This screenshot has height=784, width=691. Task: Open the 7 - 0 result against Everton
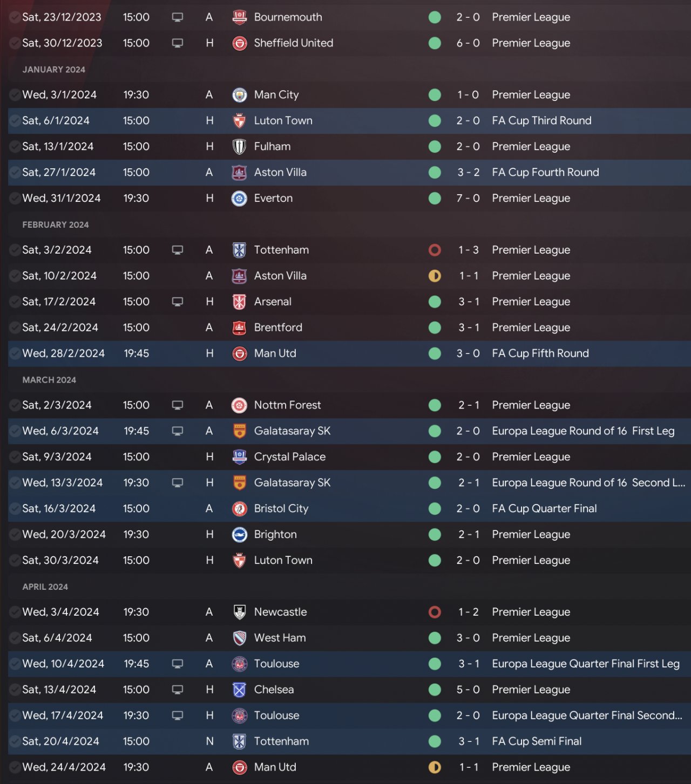pos(468,199)
